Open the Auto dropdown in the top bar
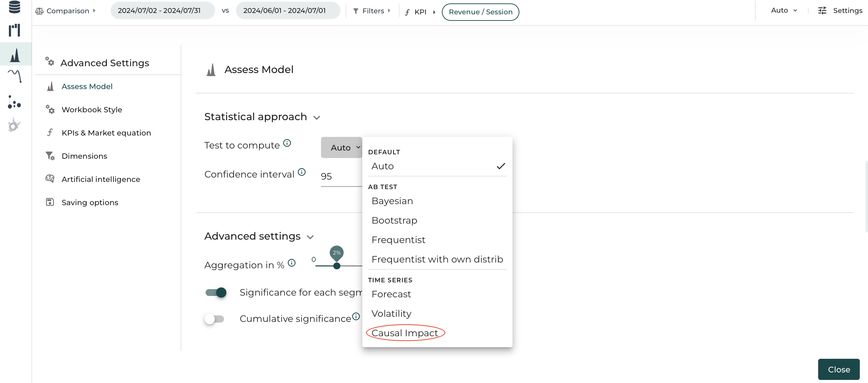The image size is (868, 383). pyautogui.click(x=784, y=11)
